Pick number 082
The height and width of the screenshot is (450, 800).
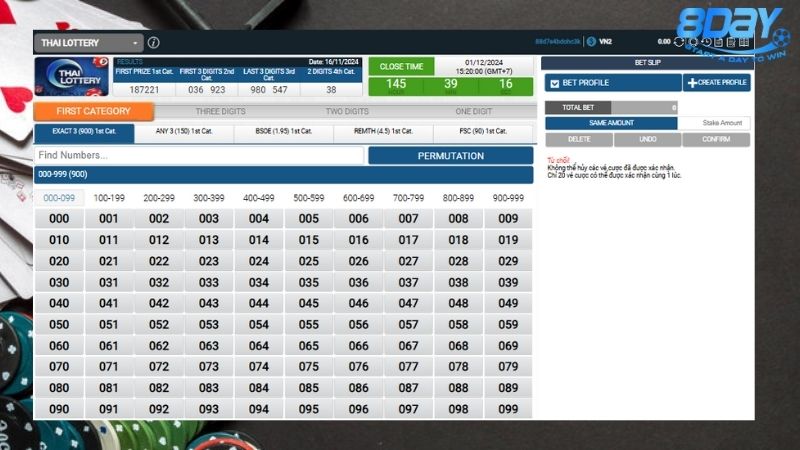pos(159,388)
